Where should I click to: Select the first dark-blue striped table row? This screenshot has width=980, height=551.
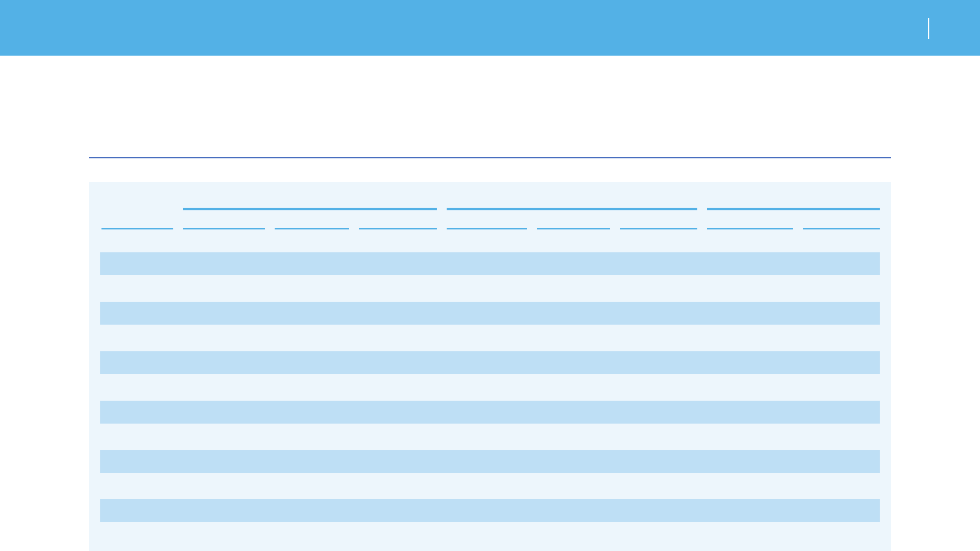tap(489, 263)
